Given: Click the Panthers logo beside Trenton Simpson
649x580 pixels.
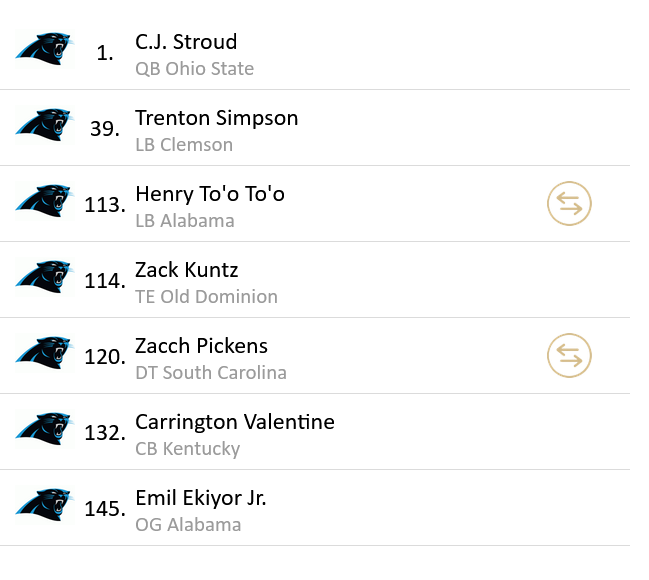Looking at the screenshot, I should 45,125.
